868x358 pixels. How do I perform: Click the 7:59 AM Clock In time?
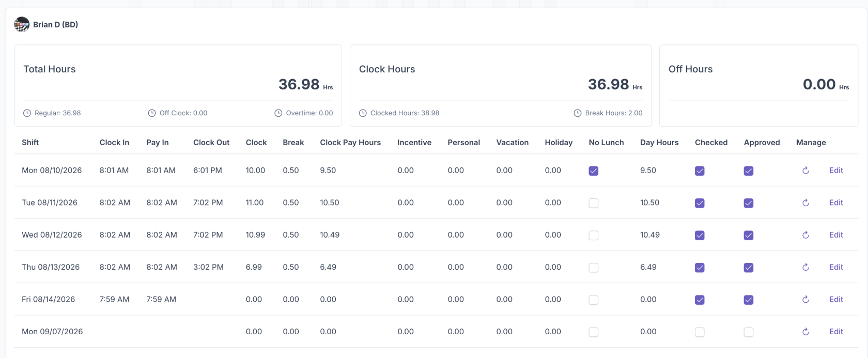(x=115, y=299)
